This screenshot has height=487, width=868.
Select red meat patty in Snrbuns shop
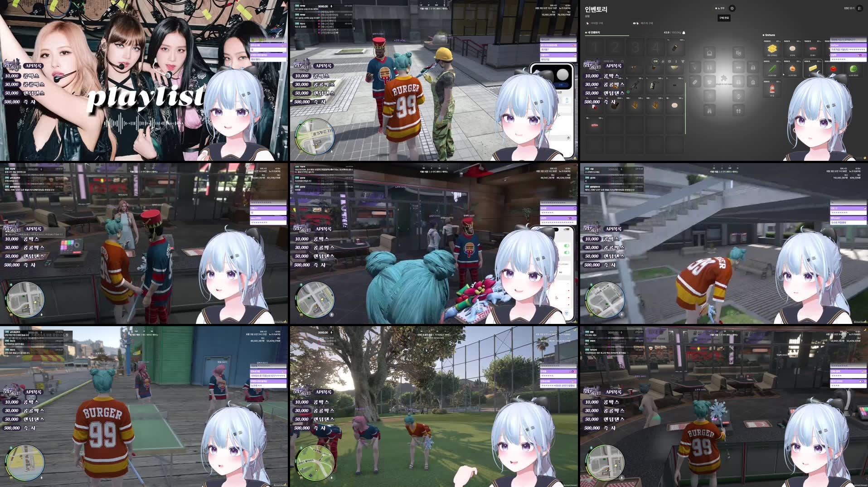tap(813, 48)
